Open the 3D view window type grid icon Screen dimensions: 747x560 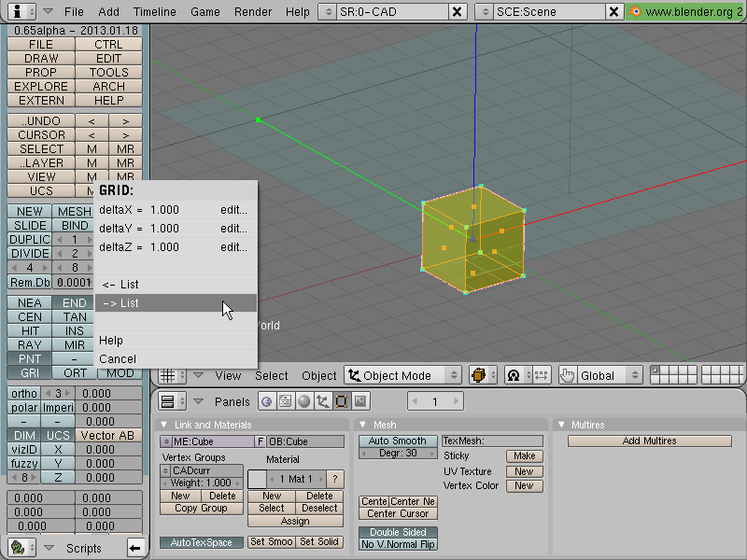click(x=172, y=376)
